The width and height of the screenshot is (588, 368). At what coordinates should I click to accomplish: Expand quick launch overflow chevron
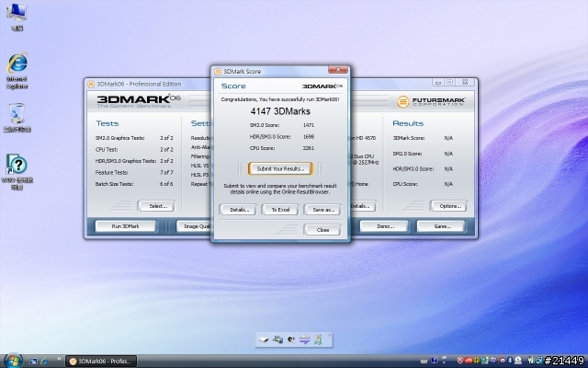[59, 360]
